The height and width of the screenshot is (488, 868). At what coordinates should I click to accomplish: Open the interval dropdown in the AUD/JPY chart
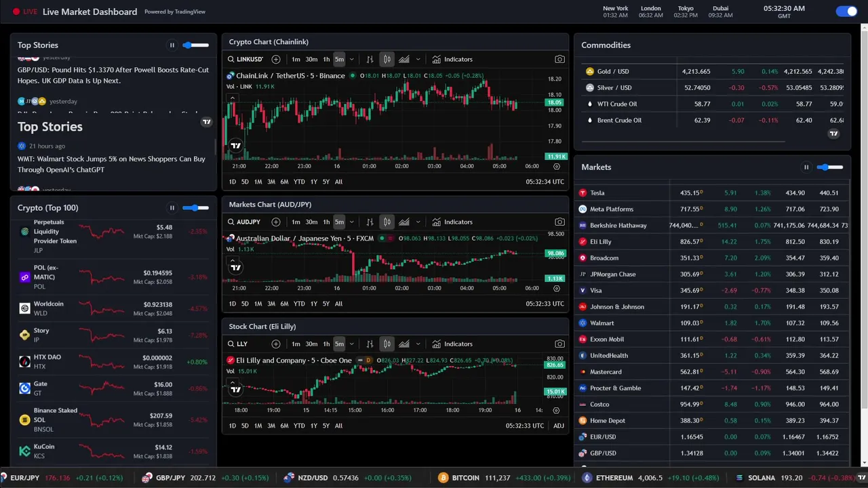(351, 222)
